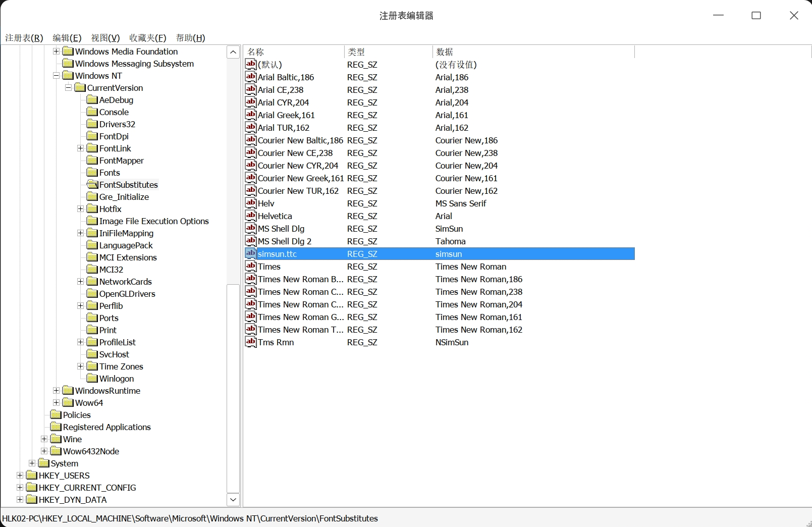Viewport: 812px width, 527px height.
Task: Click the MS Sans Serif data cell
Action: point(461,203)
